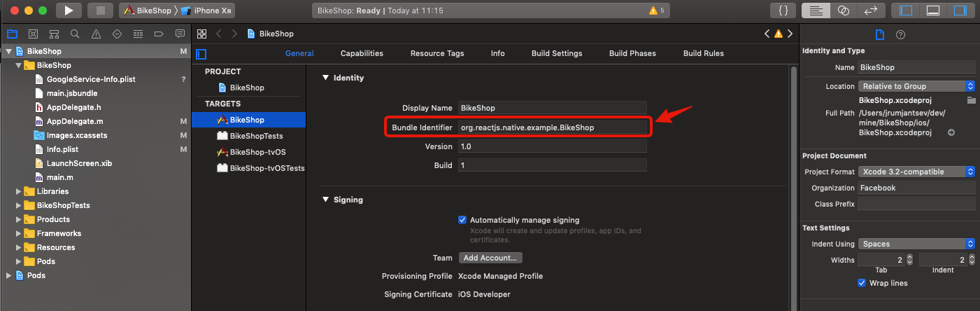
Task: Click the yellow warning icon in jump bar
Action: point(778,34)
